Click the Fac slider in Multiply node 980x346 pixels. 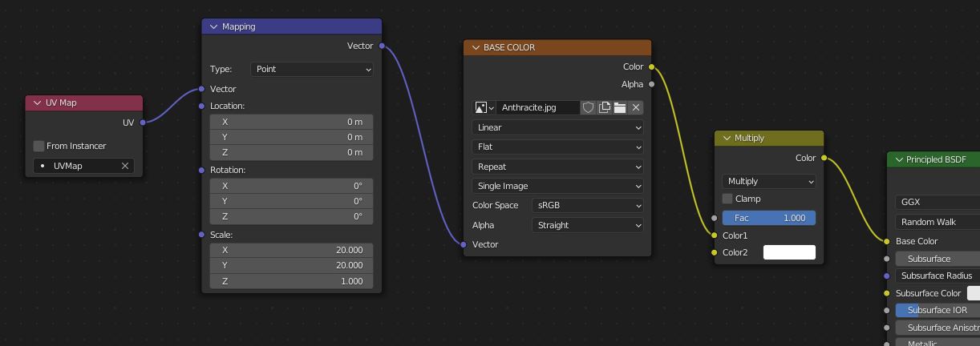[769, 218]
